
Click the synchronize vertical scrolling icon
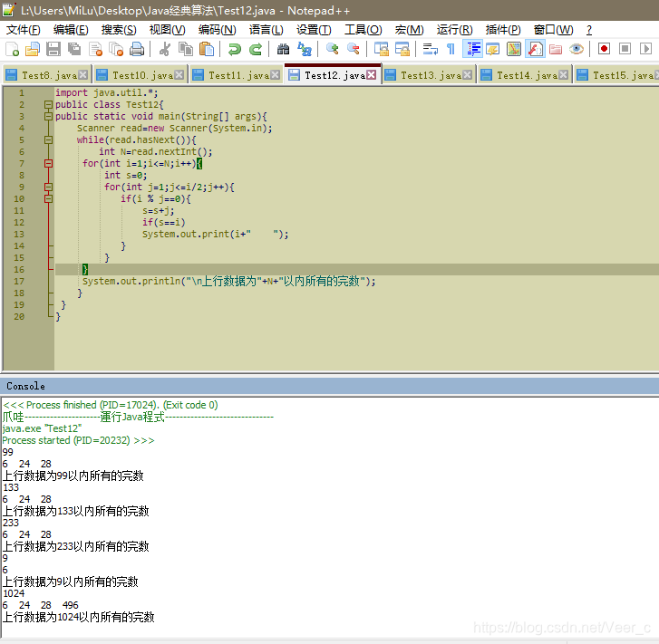(x=382, y=49)
